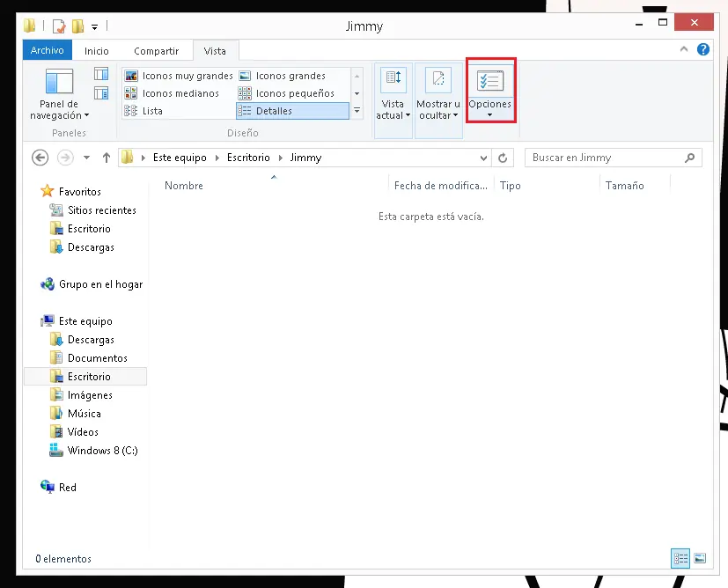Sort by Fecha de modifica... column
The height and width of the screenshot is (588, 728).
441,186
